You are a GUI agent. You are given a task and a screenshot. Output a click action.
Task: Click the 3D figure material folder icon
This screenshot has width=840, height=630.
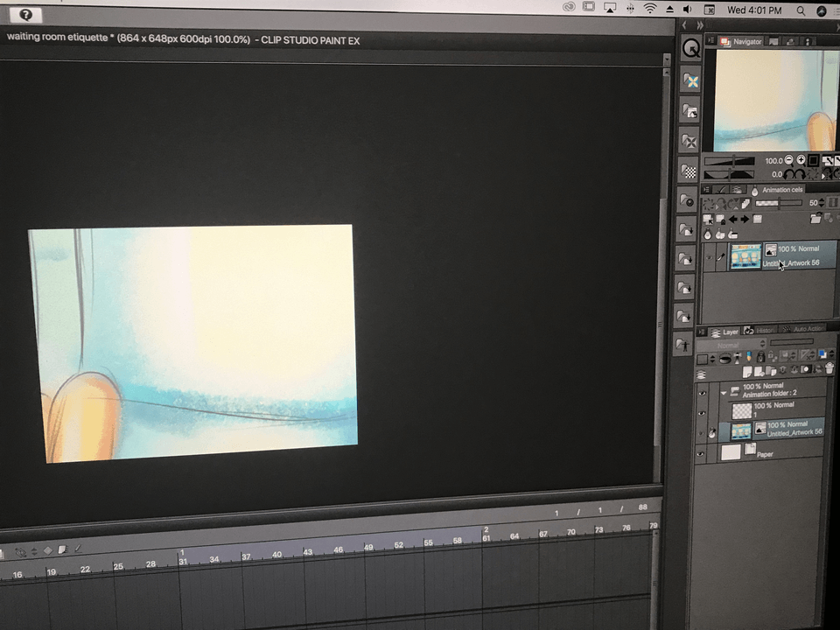tap(686, 344)
